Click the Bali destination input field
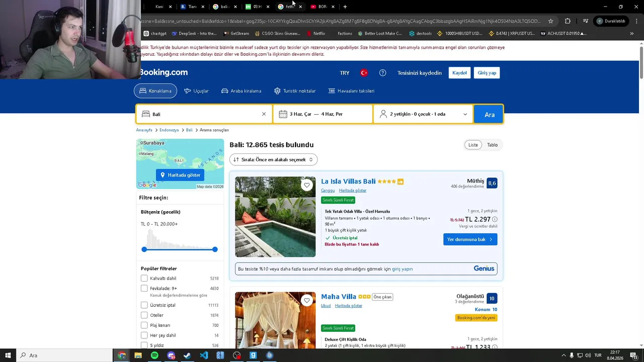The image size is (644, 362). coord(204,114)
